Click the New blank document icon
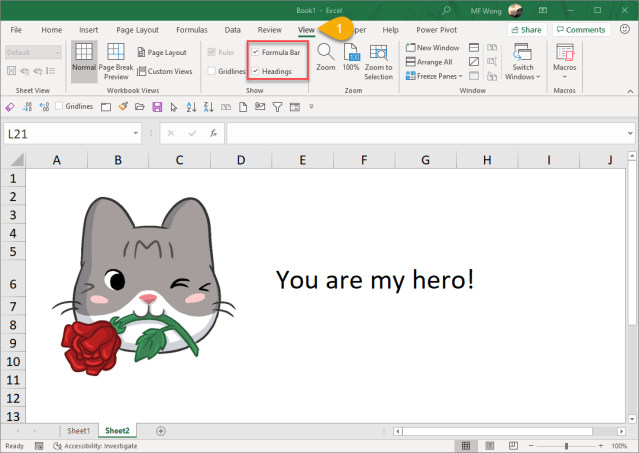639x453 pixels. coord(243,107)
